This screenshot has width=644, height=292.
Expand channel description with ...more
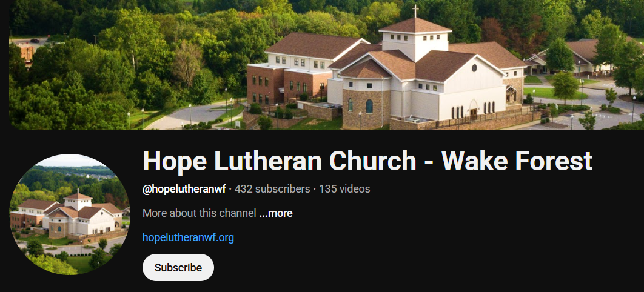[275, 213]
